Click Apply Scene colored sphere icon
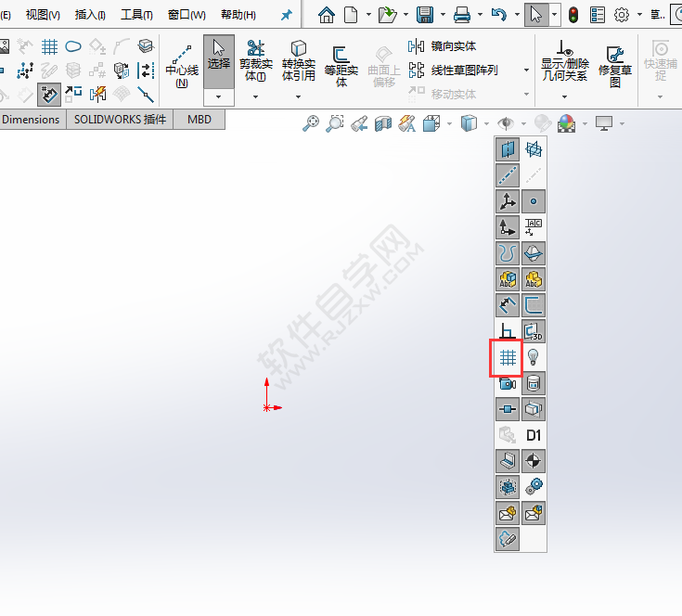 click(566, 123)
